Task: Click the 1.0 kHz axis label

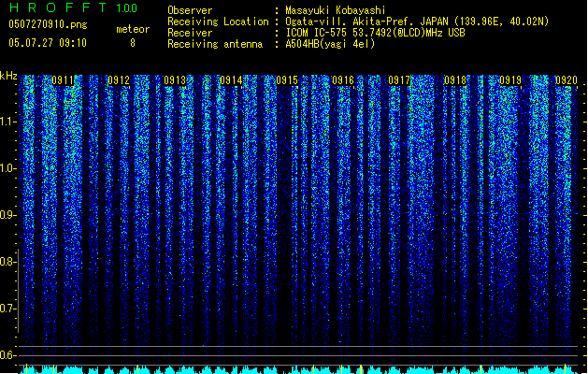Action: (8, 168)
